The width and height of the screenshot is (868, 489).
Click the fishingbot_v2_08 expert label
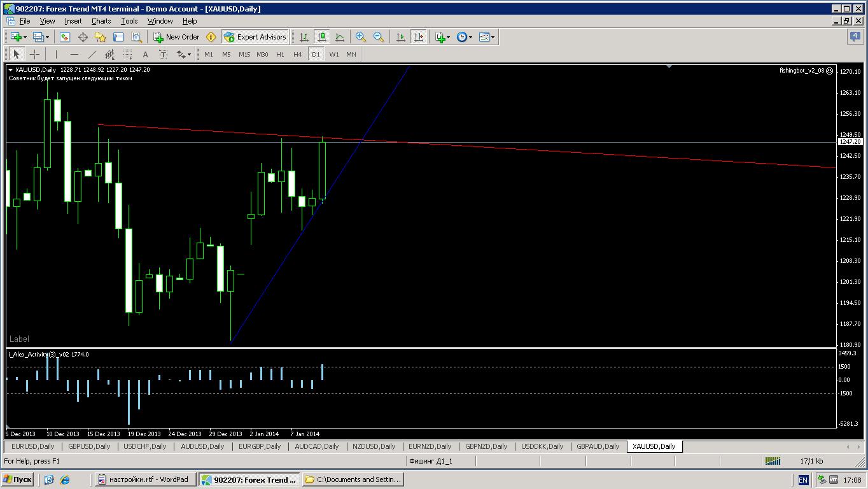click(x=806, y=71)
